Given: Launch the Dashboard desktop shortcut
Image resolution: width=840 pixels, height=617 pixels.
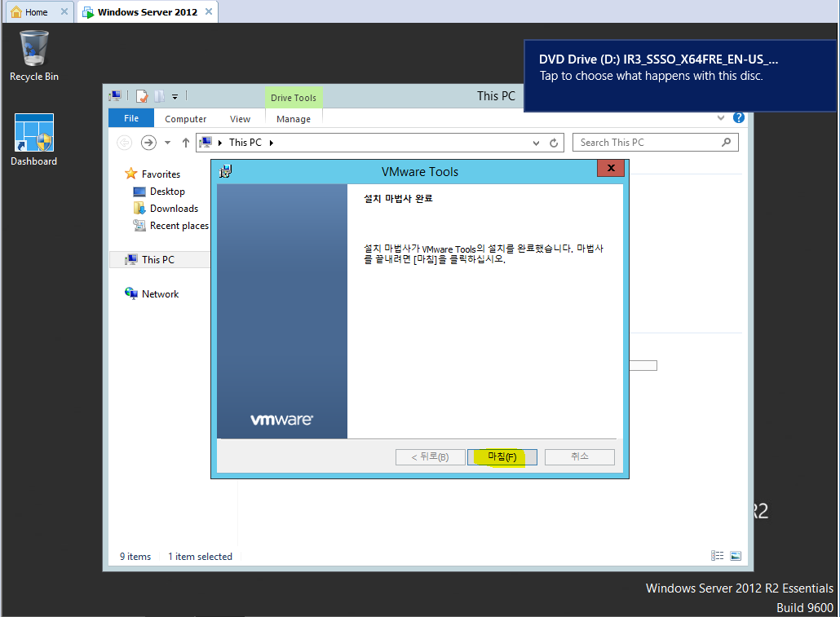Looking at the screenshot, I should point(33,140).
